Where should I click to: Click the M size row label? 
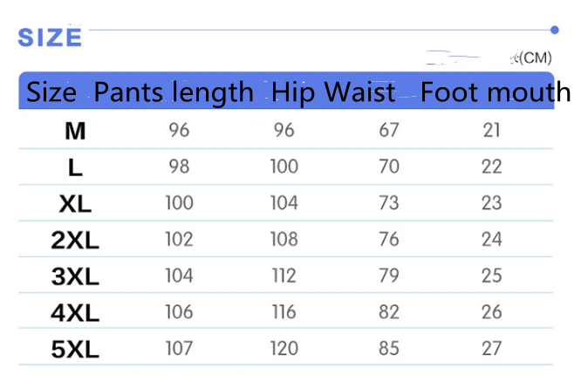coord(76,131)
